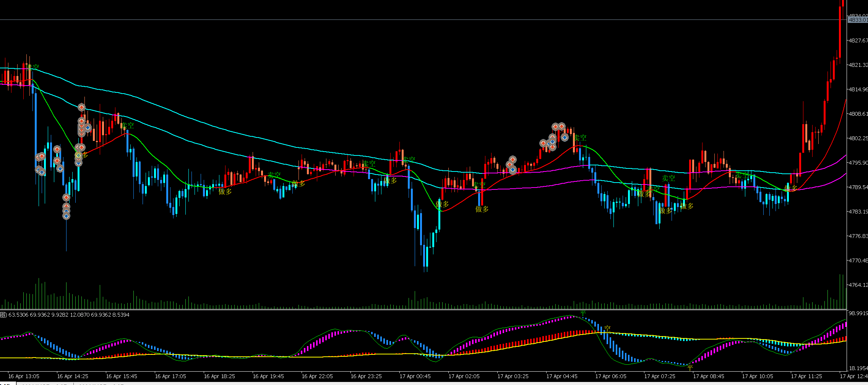Viewport: 868px width, 385px height.
Task: Click the leftmost sell arrow before the 04:45 peak
Action: coord(544,143)
